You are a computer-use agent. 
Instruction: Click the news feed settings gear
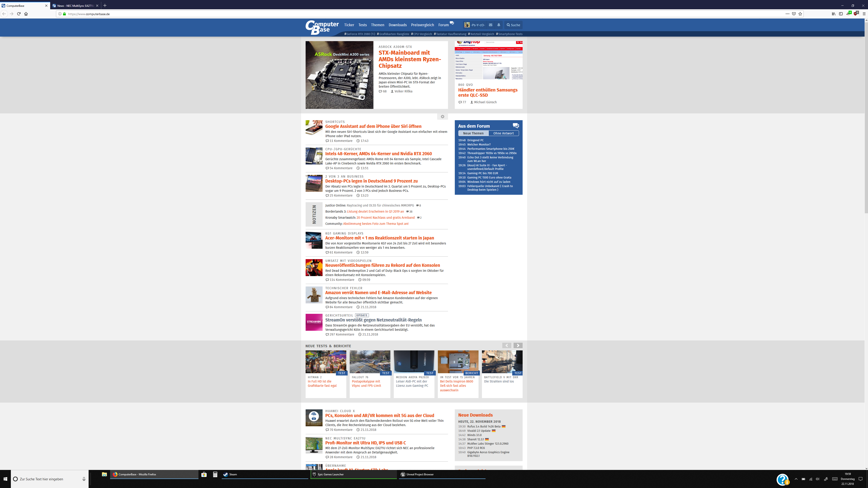pos(442,117)
